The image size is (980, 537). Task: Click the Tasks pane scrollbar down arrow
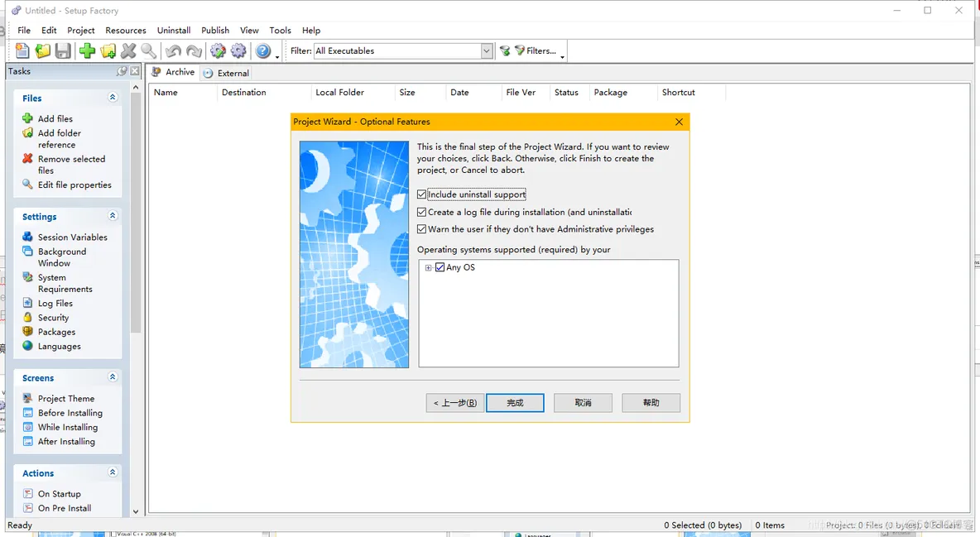pos(136,511)
